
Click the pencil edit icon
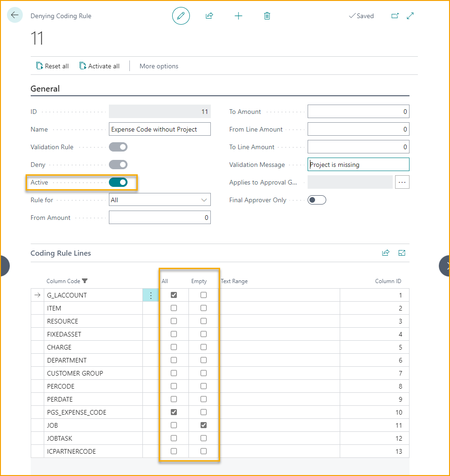(181, 16)
